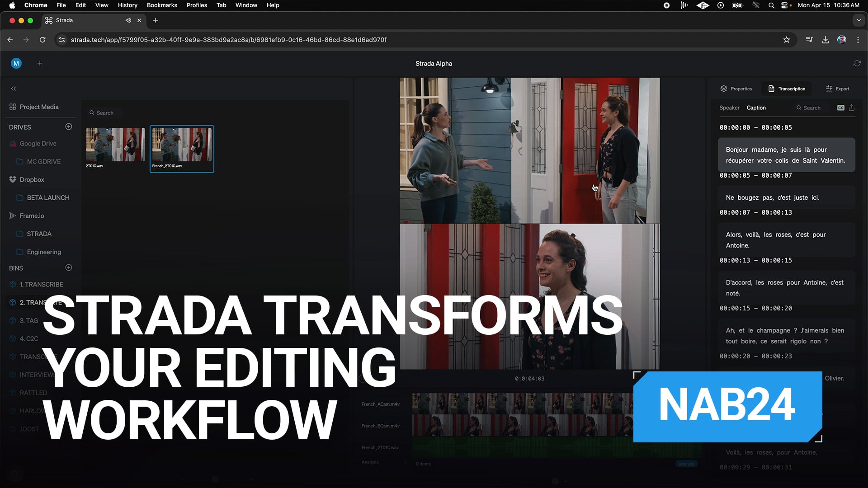Click caption 'D'accord, les roses pour Antoine'

coord(786,287)
